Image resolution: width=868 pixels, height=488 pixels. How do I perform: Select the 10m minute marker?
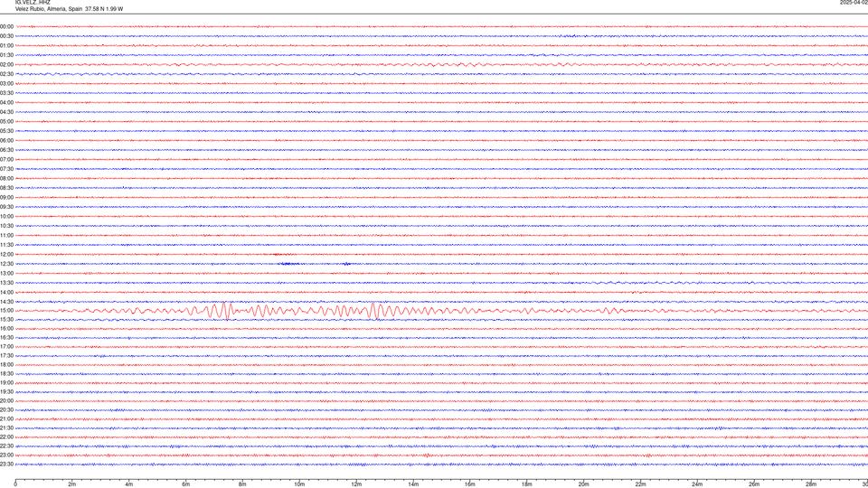299,484
